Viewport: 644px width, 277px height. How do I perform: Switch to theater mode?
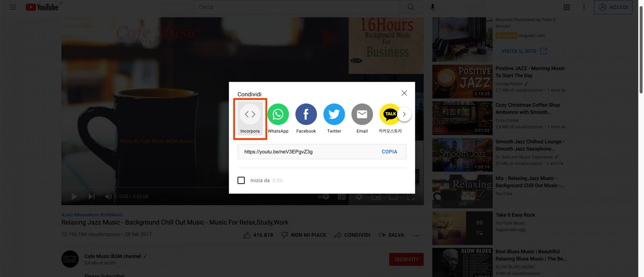pos(393,197)
